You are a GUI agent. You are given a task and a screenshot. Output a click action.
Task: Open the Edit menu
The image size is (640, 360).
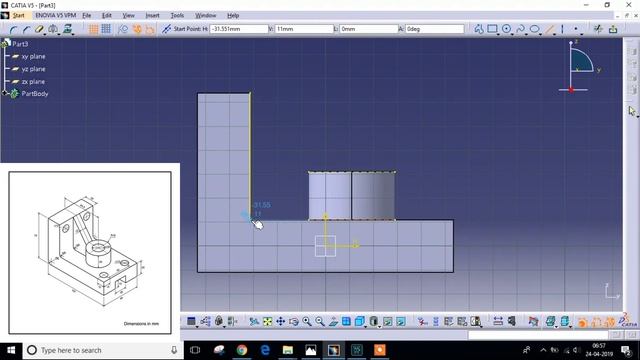(107, 16)
